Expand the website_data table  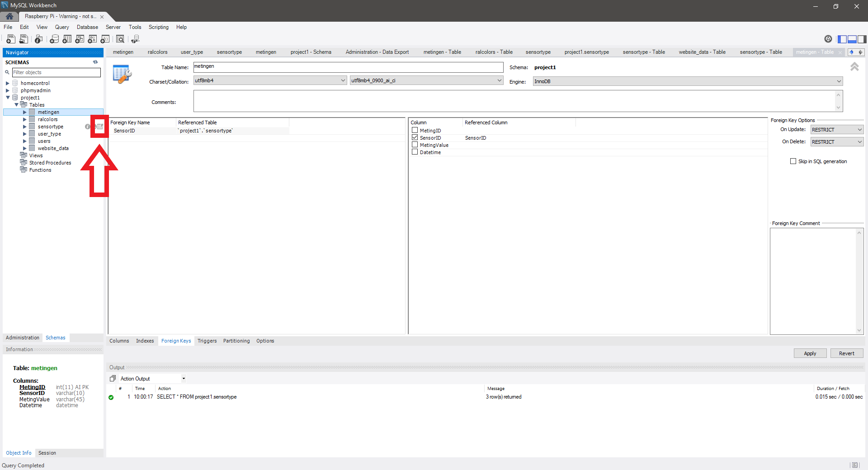coord(25,148)
